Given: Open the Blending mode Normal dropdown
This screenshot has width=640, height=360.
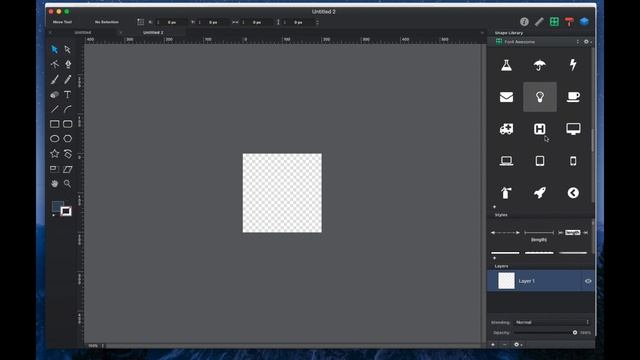Looking at the screenshot, I should [552, 322].
